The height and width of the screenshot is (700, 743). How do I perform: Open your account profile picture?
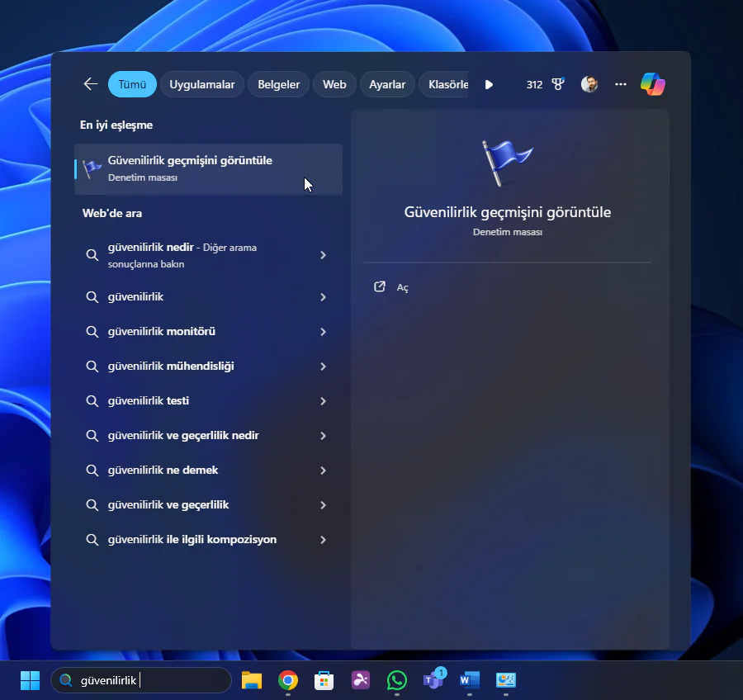589,83
